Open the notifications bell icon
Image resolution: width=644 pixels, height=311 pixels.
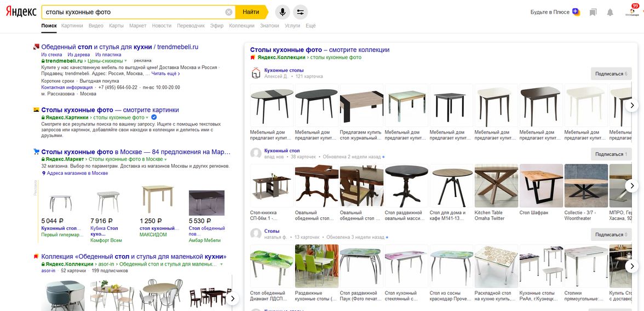[610, 13]
